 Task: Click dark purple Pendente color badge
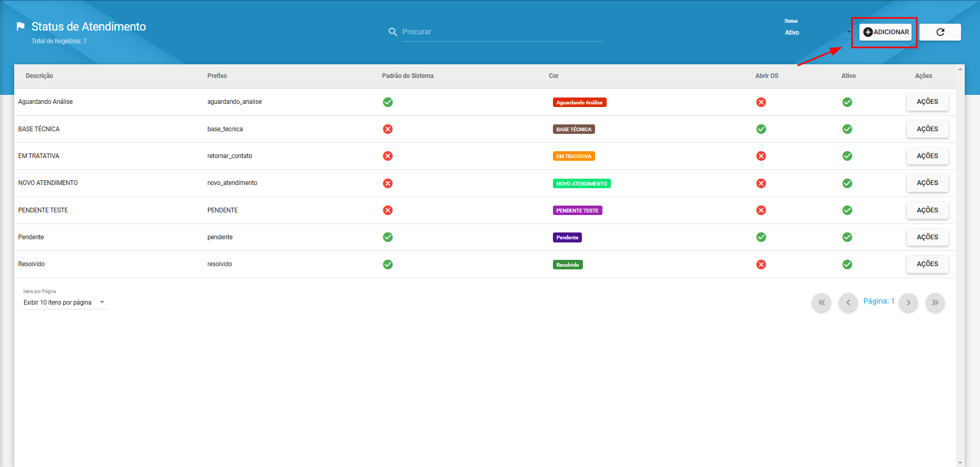tap(567, 237)
